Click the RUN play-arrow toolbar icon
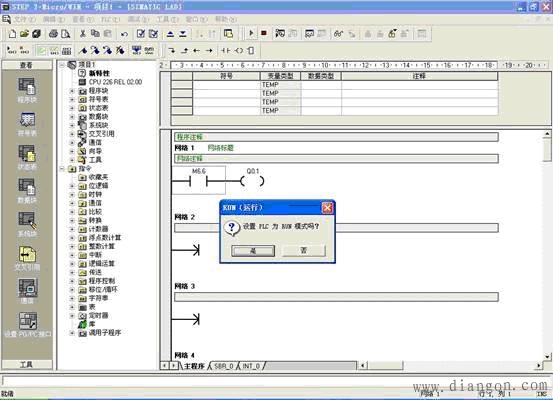The height and width of the screenshot is (400, 553). 251,34
